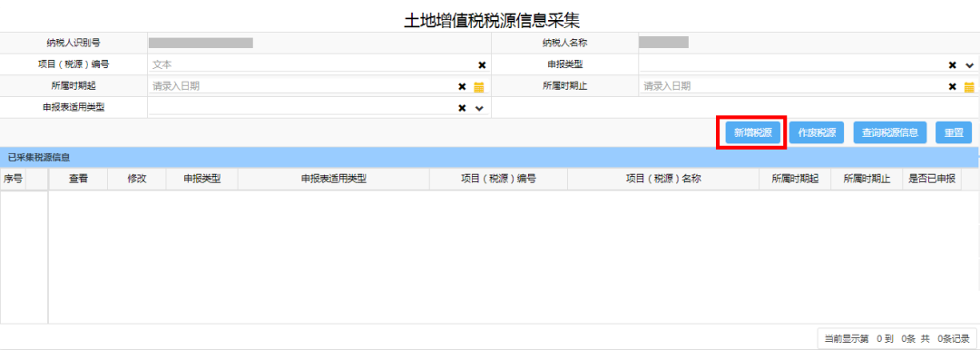The width and height of the screenshot is (980, 350).
Task: Sort by 项目(税源)编号 column header
Action: coord(499,179)
